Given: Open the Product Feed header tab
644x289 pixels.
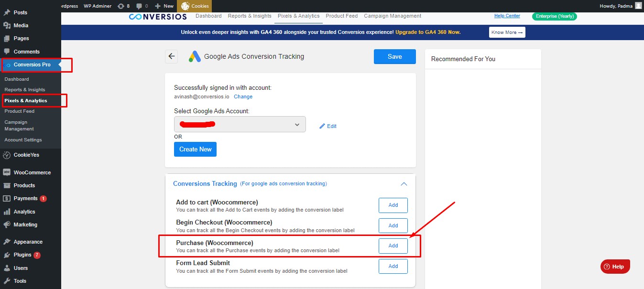Looking at the screenshot, I should click(x=342, y=16).
